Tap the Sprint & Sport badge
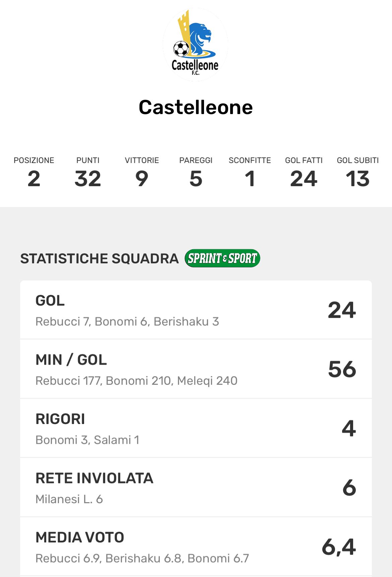 tap(222, 258)
